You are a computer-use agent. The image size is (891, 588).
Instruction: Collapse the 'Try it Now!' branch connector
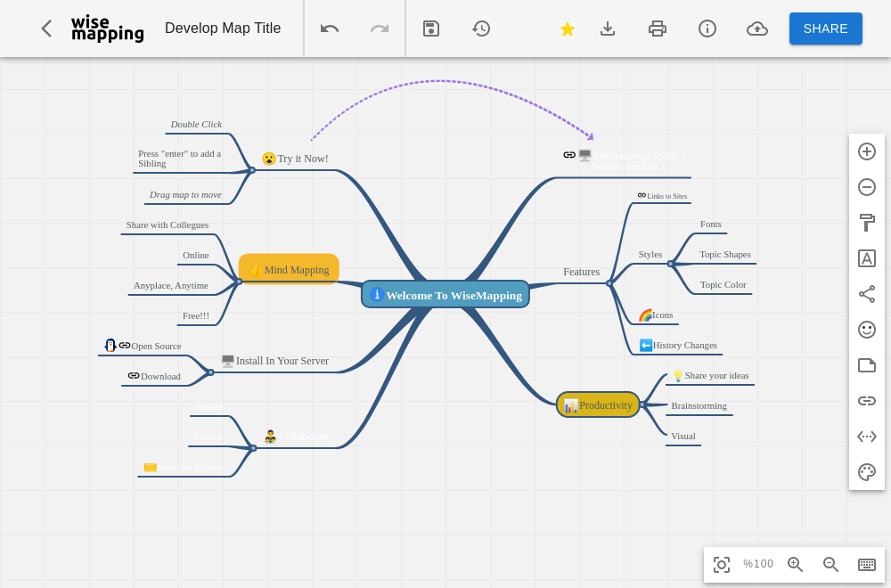(x=252, y=170)
